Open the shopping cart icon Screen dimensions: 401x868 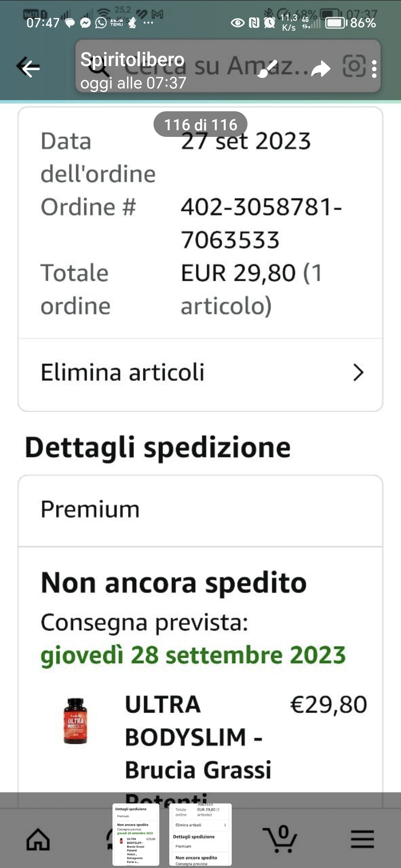[x=280, y=838]
